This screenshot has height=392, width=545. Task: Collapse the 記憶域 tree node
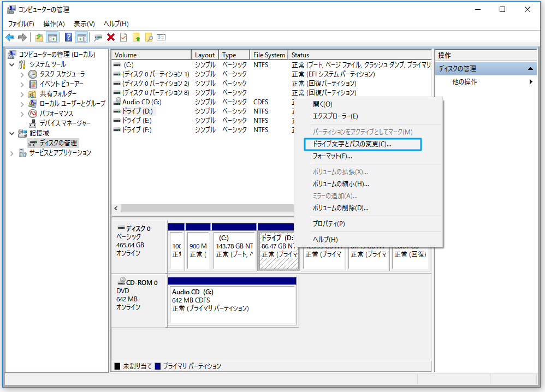tap(12, 133)
